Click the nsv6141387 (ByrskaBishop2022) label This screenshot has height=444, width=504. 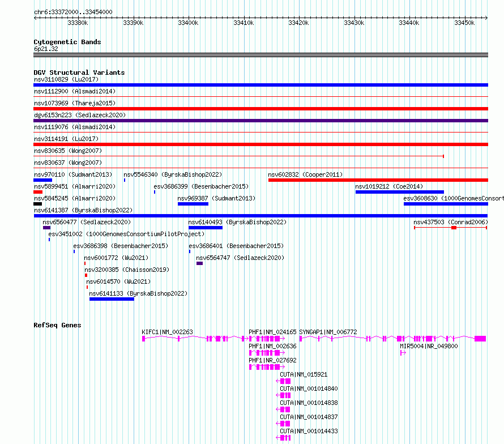(x=83, y=210)
